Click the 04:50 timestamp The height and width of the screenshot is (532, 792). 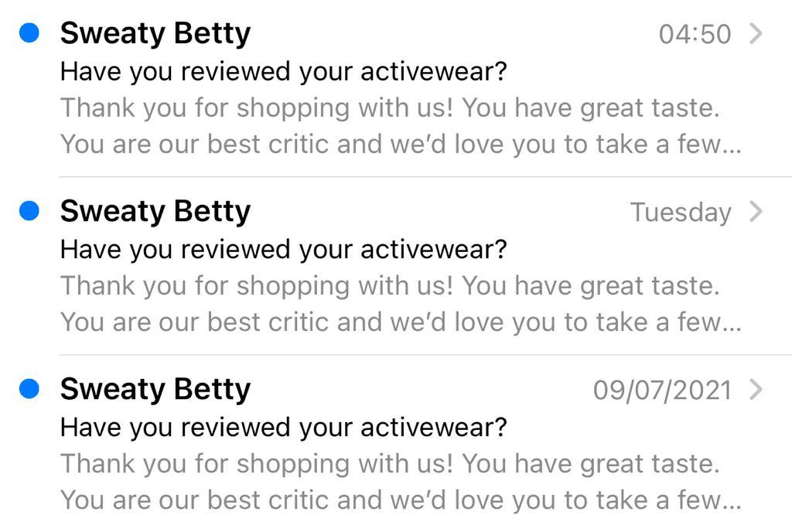coord(695,34)
